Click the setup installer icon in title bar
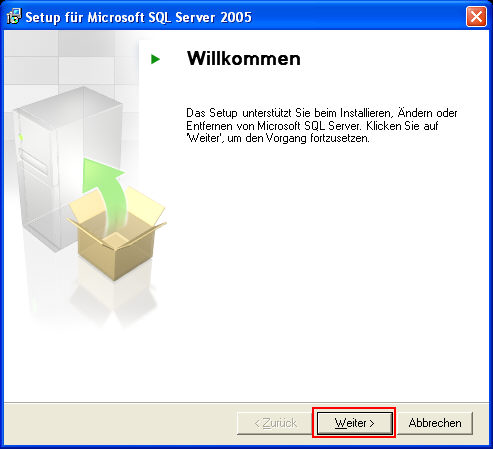 click(14, 16)
